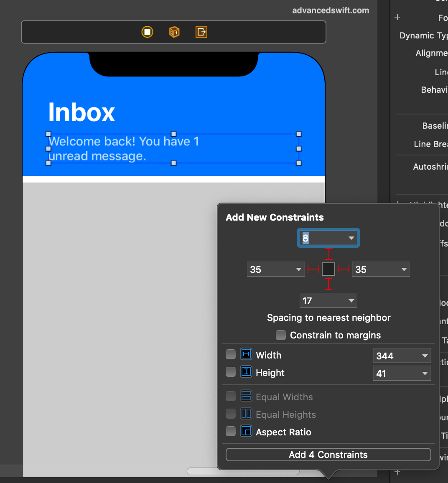Check the Width constraint checkbox

point(230,354)
